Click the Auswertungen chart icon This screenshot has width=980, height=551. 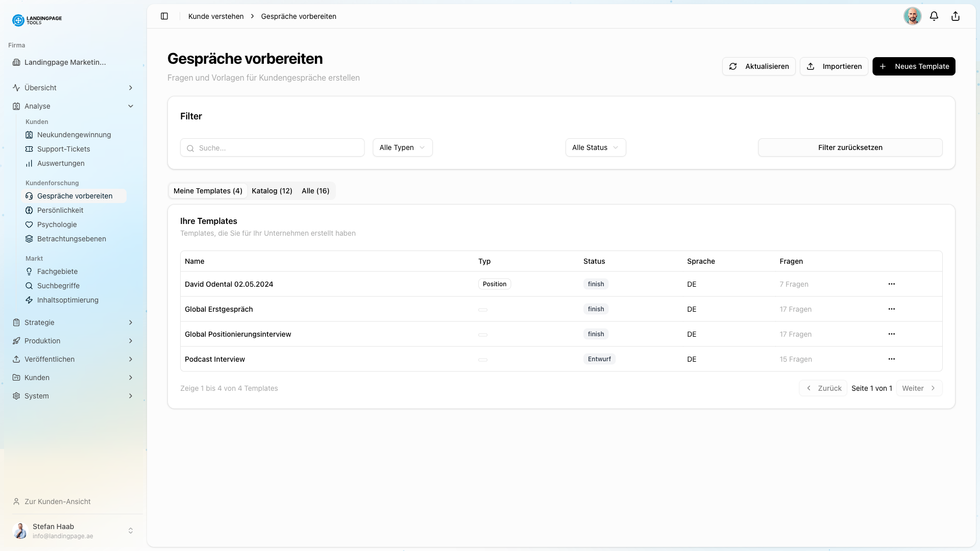[30, 163]
